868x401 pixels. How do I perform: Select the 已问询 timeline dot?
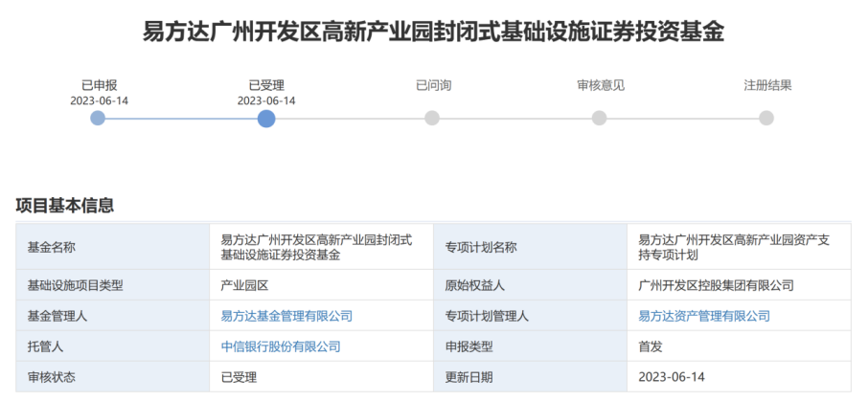(432, 118)
